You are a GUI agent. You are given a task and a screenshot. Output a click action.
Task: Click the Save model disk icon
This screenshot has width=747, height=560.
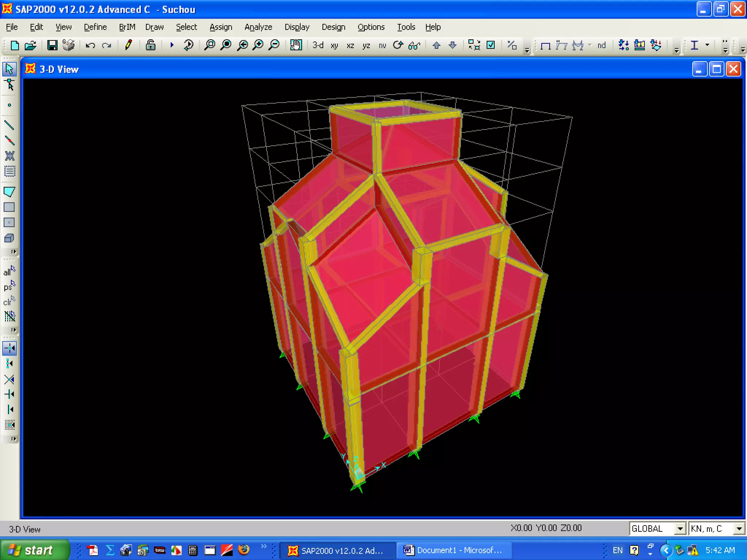(x=52, y=45)
